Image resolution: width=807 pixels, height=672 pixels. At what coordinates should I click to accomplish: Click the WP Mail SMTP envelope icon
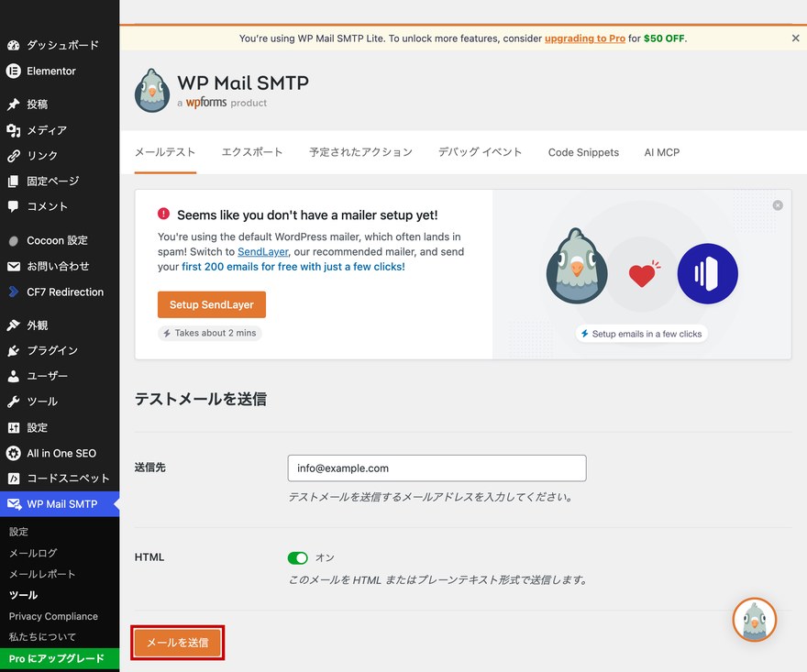pyautogui.click(x=14, y=504)
